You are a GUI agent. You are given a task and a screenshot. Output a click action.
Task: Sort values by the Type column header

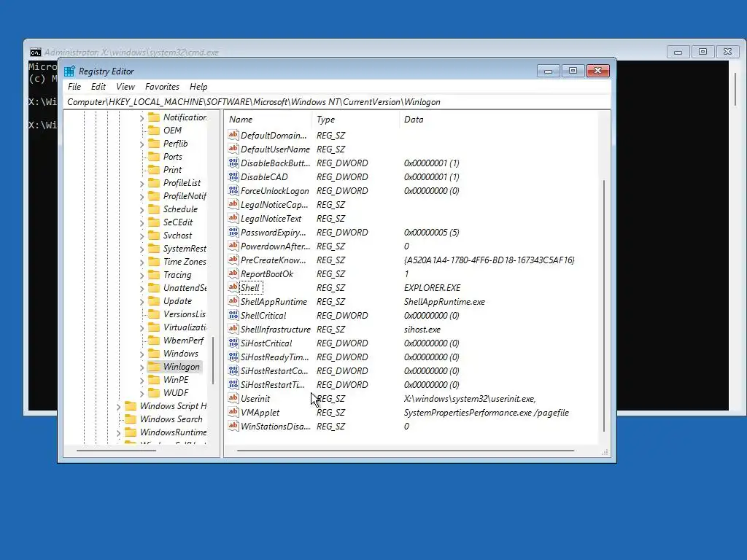click(356, 120)
